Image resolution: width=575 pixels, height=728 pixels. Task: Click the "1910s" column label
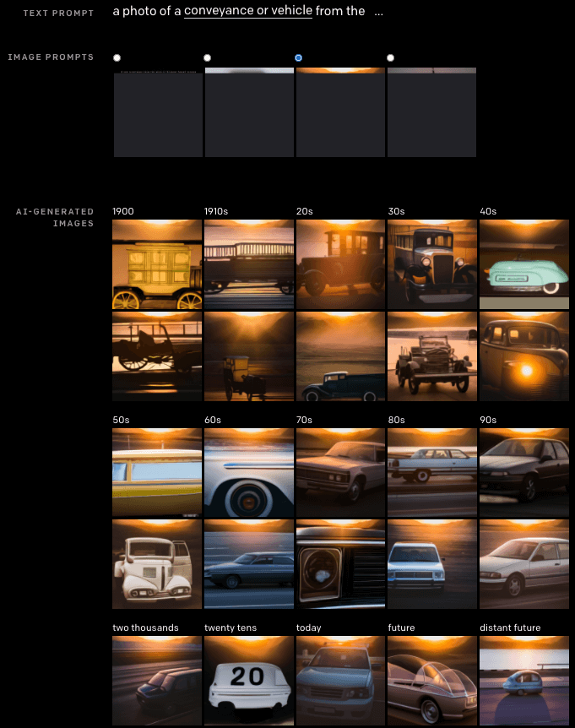pyautogui.click(x=216, y=211)
